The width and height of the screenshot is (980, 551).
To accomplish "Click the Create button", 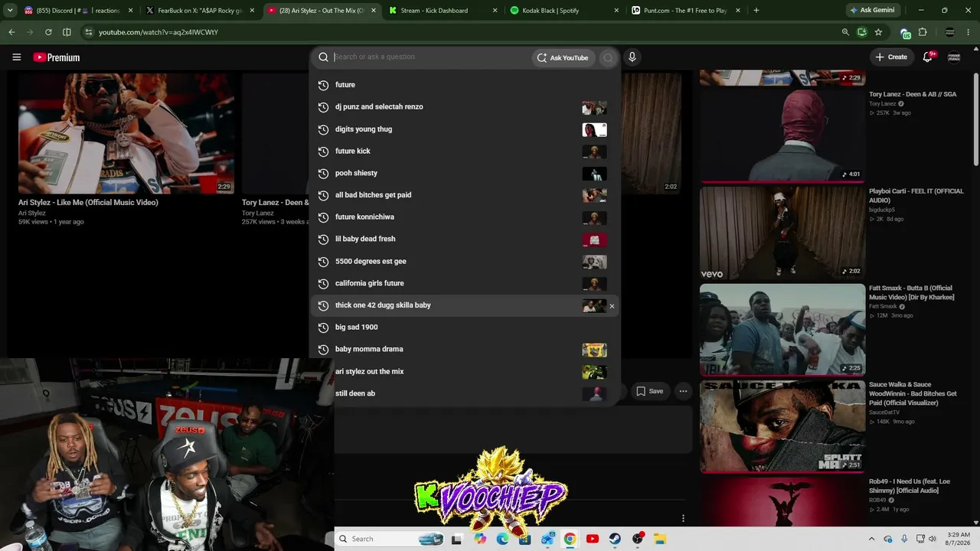I will [891, 57].
